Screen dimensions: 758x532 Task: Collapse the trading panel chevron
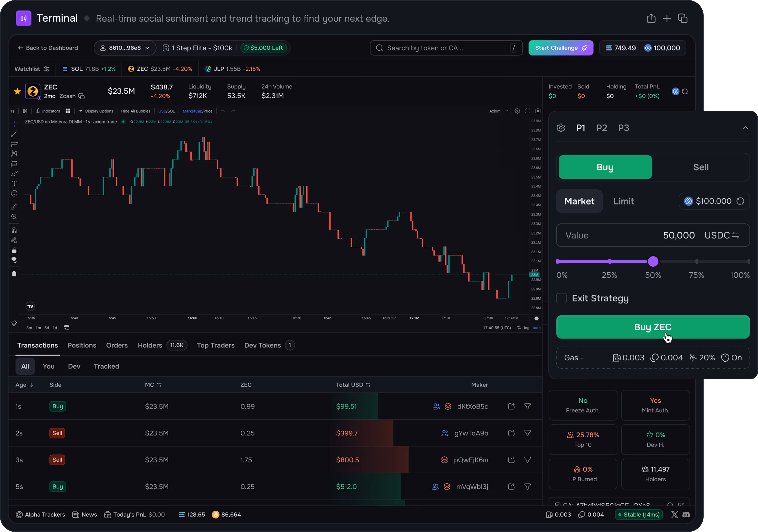[745, 128]
